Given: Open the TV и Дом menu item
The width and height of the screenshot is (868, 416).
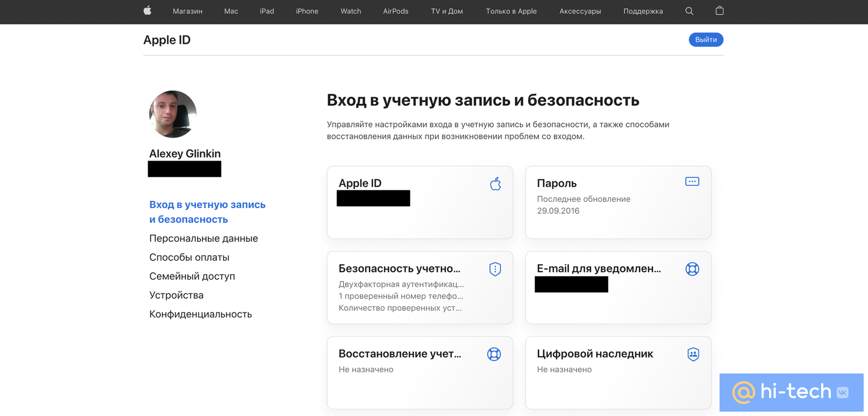Looking at the screenshot, I should (447, 11).
